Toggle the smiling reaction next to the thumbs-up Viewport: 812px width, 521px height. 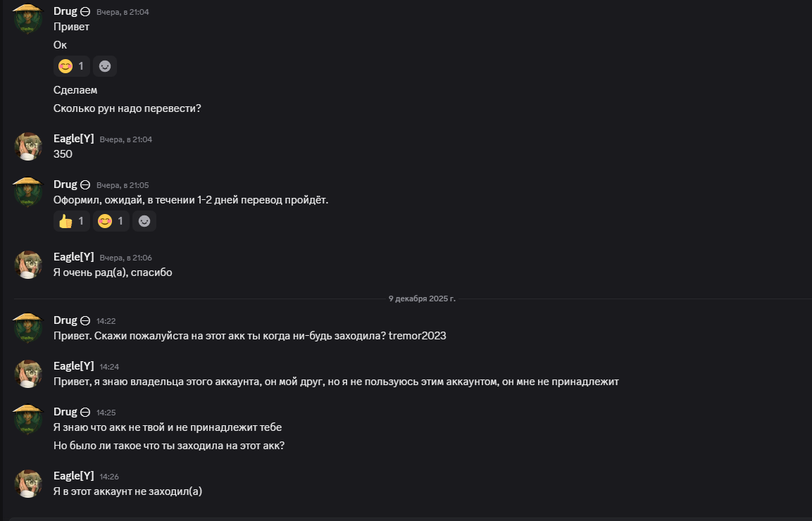(111, 221)
